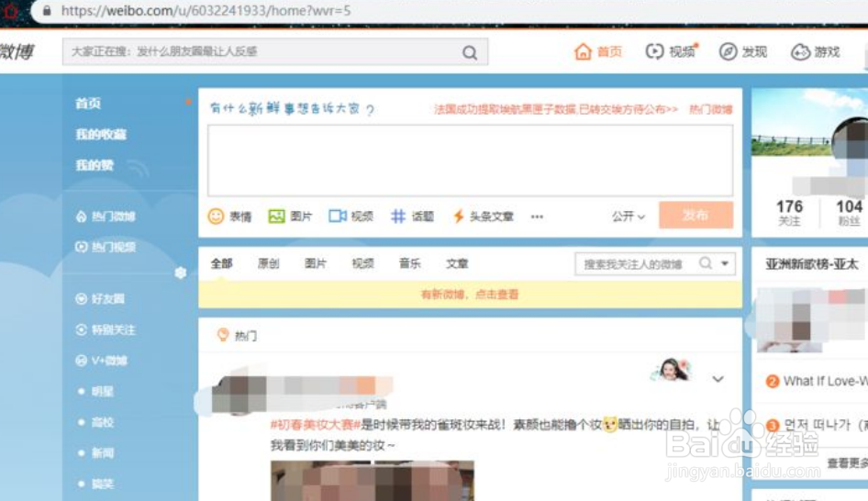The width and height of the screenshot is (868, 501).
Task: Open the #初春美妆大赛# hashtag link
Action: tap(315, 425)
